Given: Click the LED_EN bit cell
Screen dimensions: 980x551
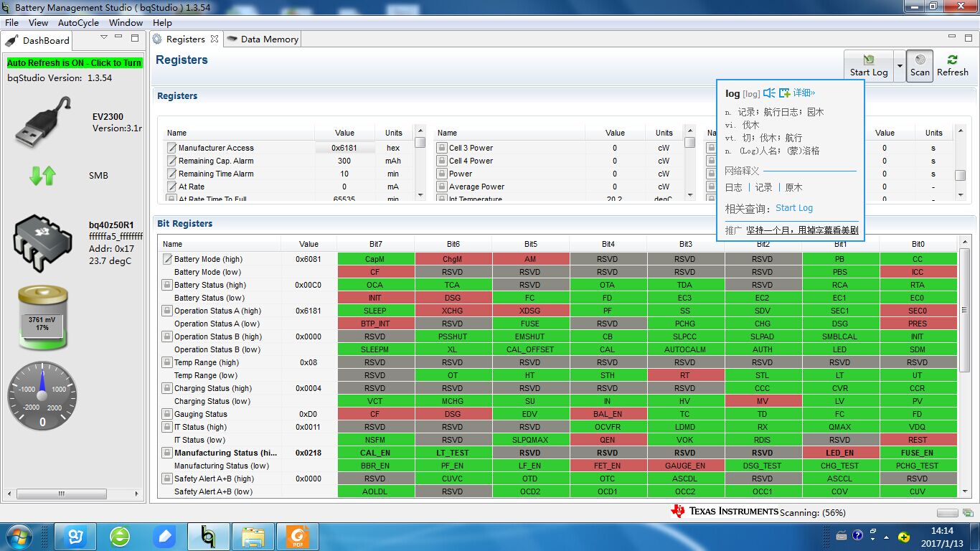Looking at the screenshot, I should [840, 453].
